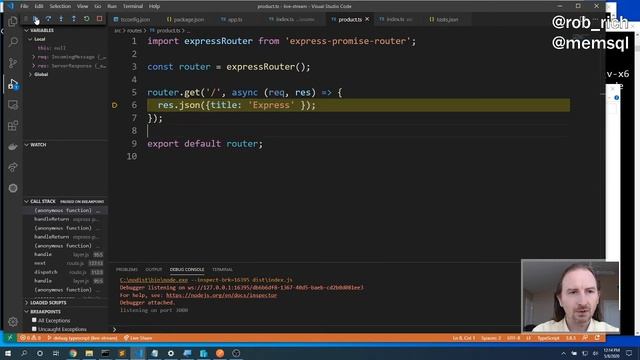Image resolution: width=640 pixels, height=360 pixels.
Task: Click Continue in the debug toolbar
Action: (x=36, y=19)
